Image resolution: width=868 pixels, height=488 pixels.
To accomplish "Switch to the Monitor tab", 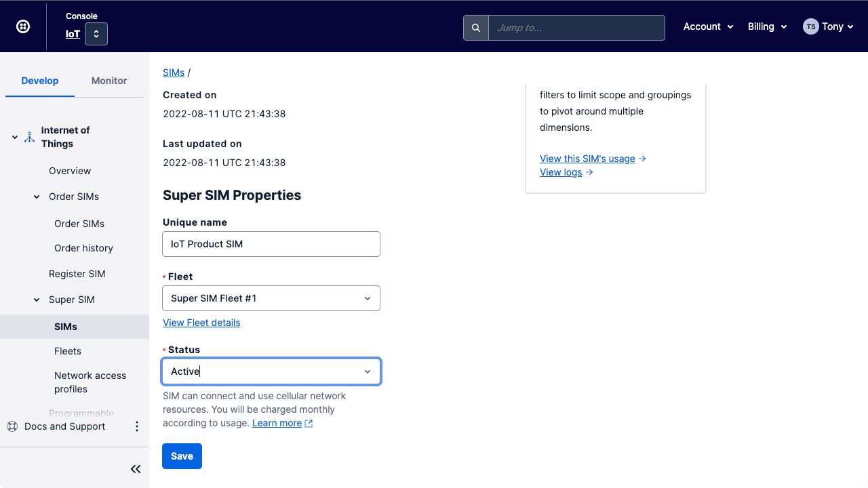I will coord(109,81).
